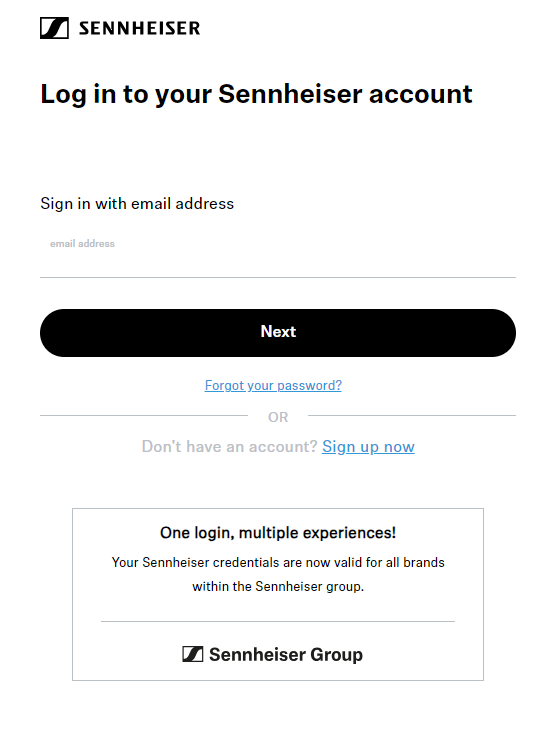The height and width of the screenshot is (731, 558).
Task: Follow the 'Sign up now' link
Action: tap(368, 447)
